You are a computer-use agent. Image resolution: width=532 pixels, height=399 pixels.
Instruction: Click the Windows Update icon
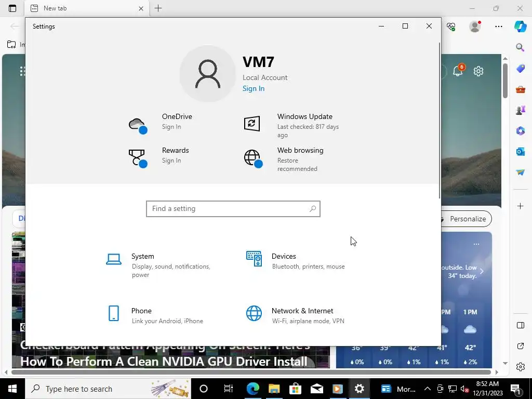[x=252, y=124]
